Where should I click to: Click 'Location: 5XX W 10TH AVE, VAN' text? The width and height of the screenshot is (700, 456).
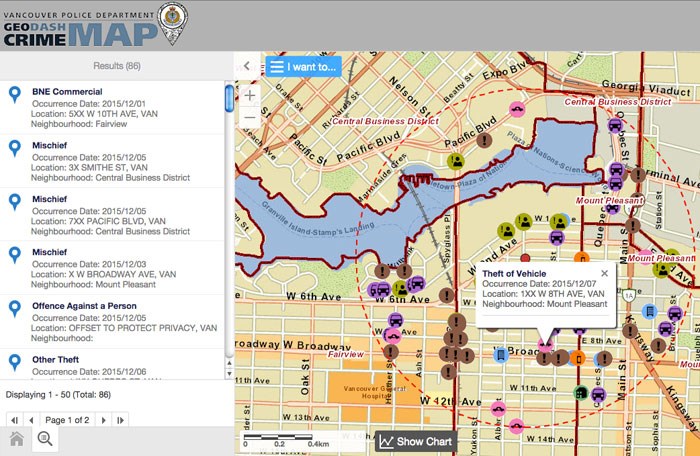point(94,113)
